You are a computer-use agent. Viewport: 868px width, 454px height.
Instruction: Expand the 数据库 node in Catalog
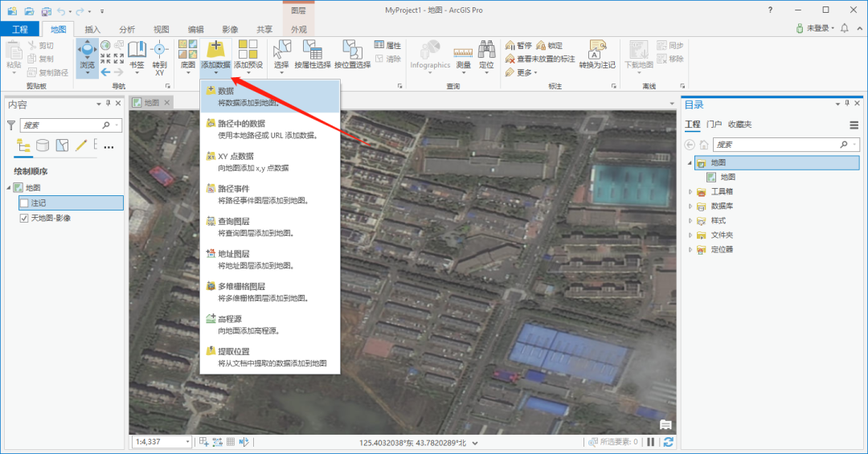point(690,206)
